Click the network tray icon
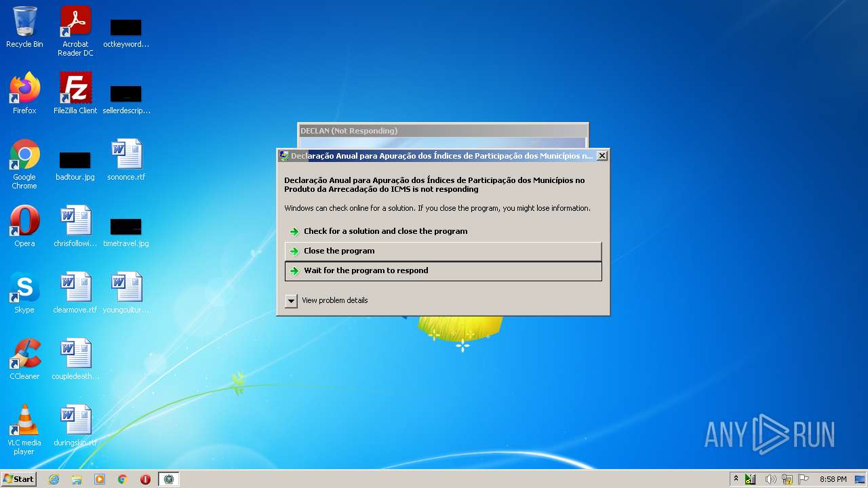The image size is (868, 488). [787, 479]
